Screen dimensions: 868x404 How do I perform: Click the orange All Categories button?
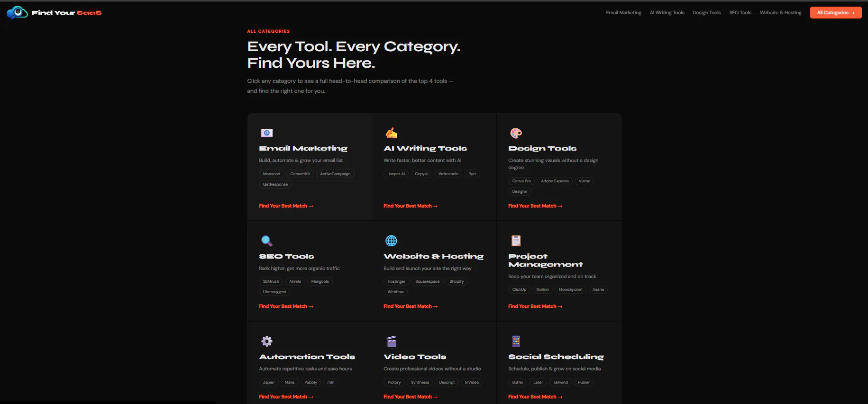coord(835,13)
